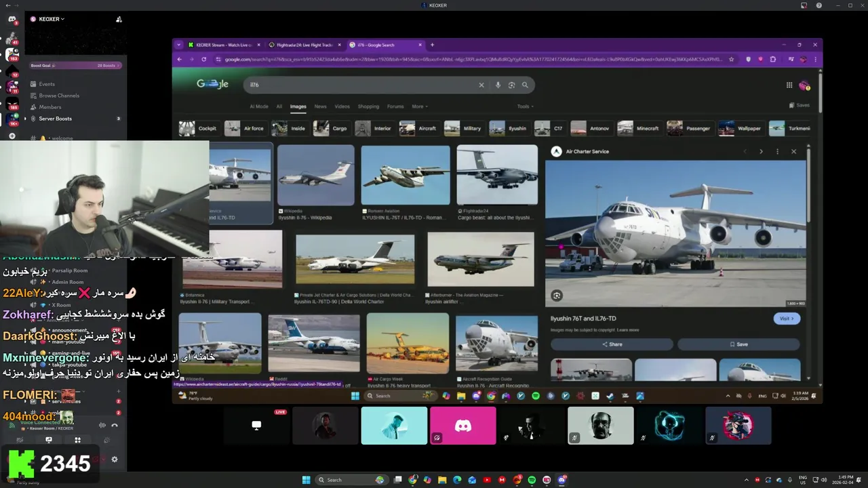Filter images by Minecraft chip
The width and height of the screenshot is (868, 488).
tap(639, 128)
